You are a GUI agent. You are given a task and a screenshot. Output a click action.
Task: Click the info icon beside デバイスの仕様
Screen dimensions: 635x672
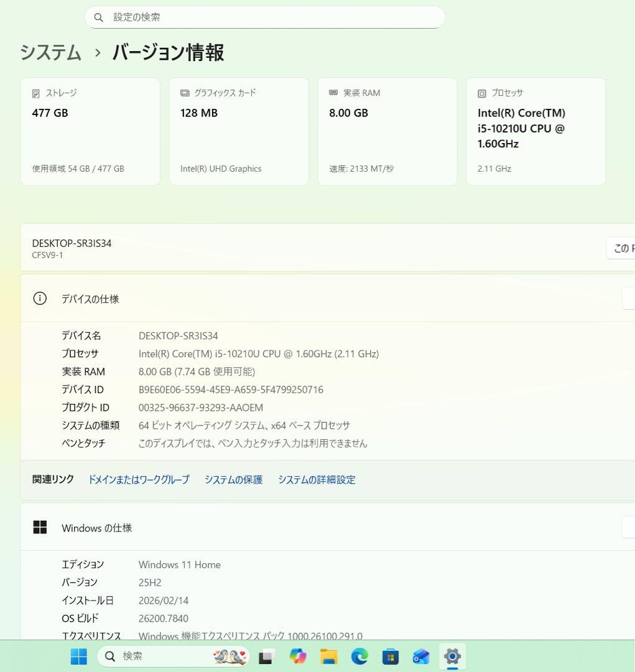coord(39,298)
